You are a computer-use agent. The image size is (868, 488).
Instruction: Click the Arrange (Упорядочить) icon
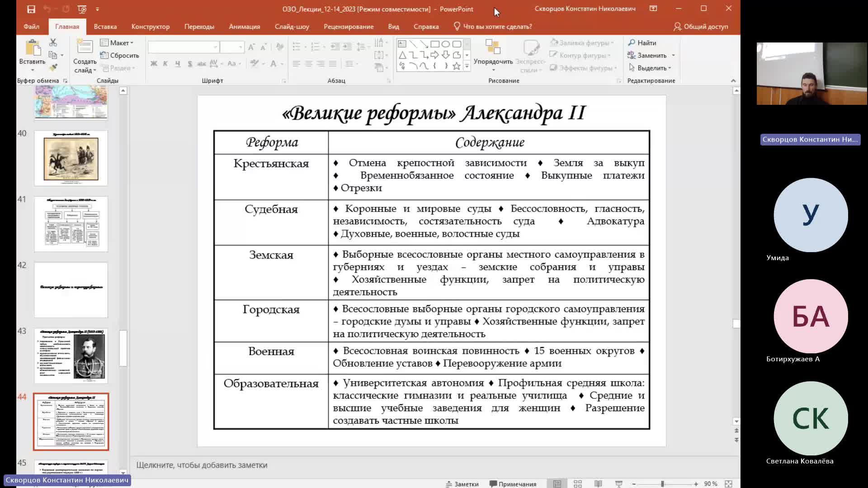[x=493, y=47]
